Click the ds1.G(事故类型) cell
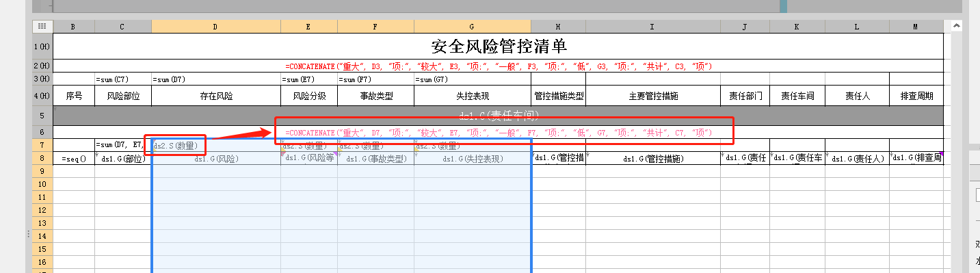This screenshot has height=273, width=980. [375, 159]
